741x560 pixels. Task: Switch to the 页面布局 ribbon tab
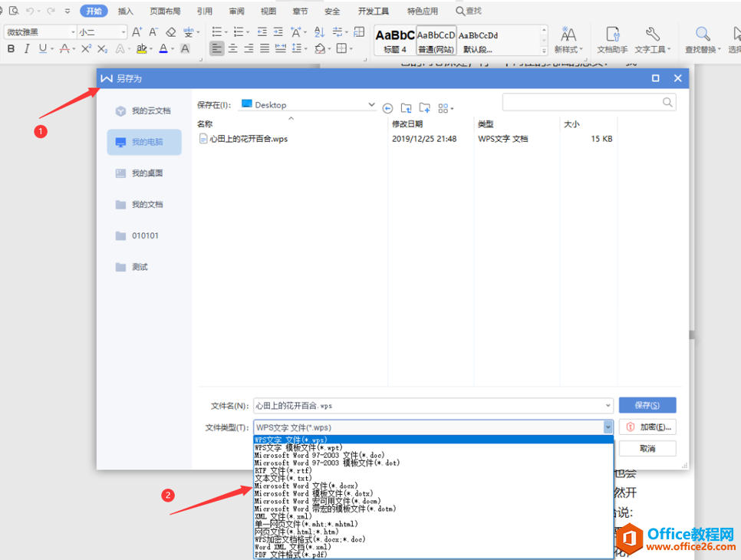[x=165, y=11]
